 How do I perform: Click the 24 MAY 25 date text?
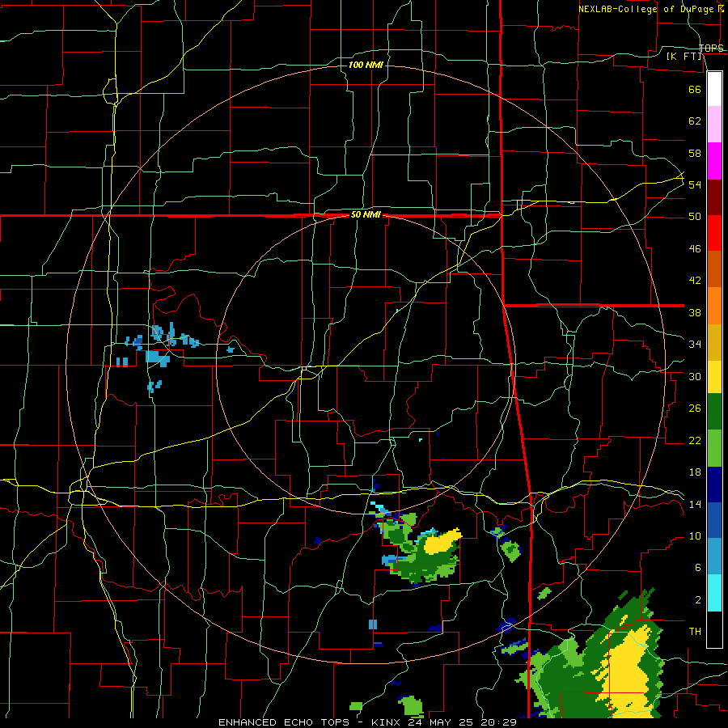coord(441,722)
